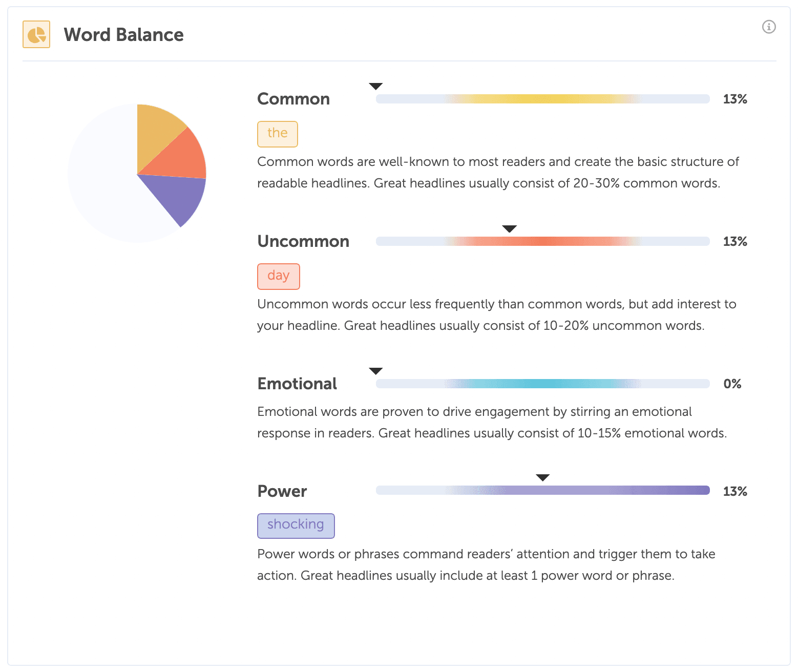The image size is (798, 672).
Task: Open the info icon in panel corner
Action: tap(769, 27)
